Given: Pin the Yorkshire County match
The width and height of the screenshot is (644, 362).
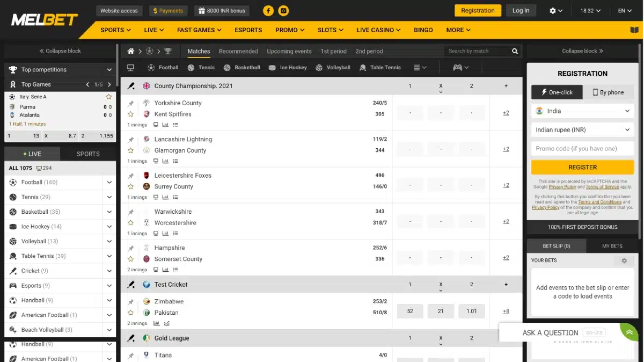Looking at the screenshot, I should coord(130,103).
